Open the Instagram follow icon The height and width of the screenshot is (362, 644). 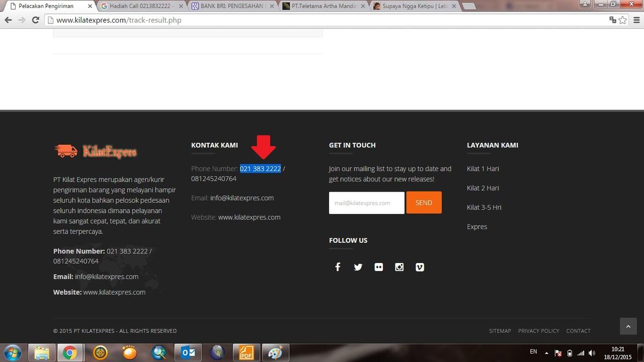pyautogui.click(x=399, y=267)
